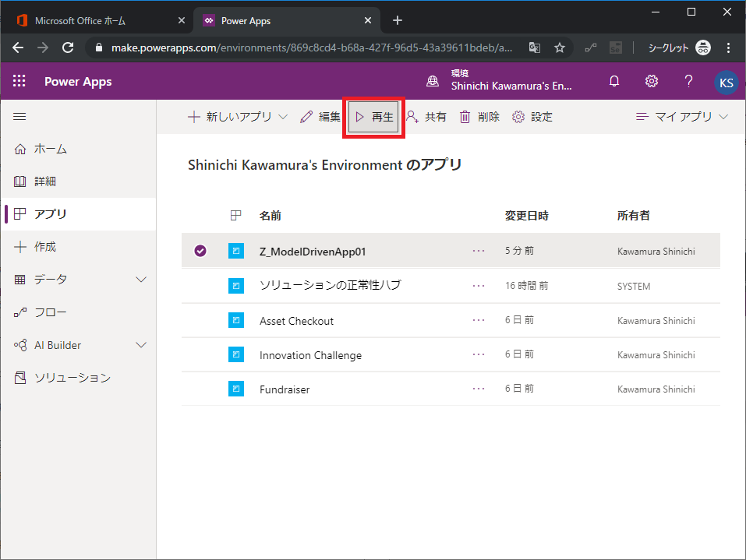
Task: Click the Z_ModelDrivenApp01 app icon
Action: coord(236,251)
